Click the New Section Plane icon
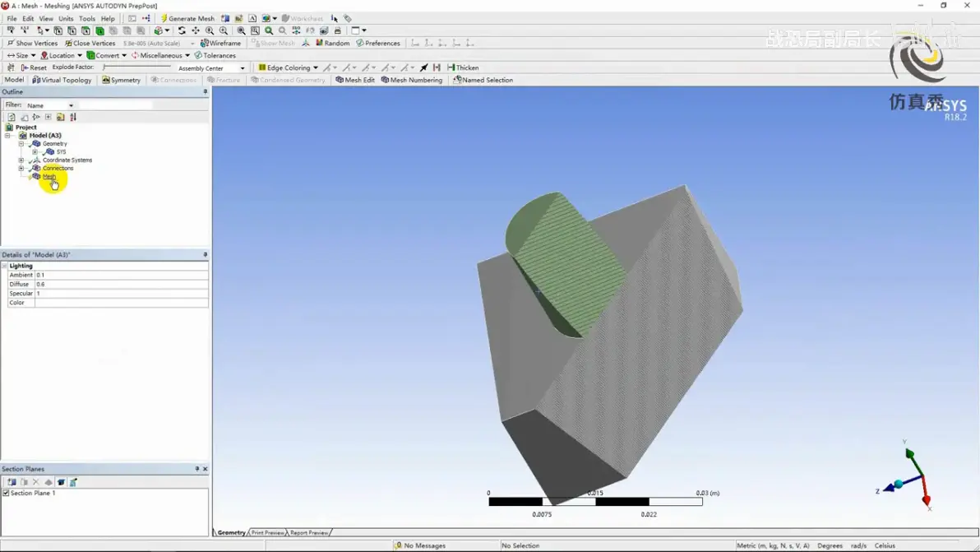980x552 pixels. (12, 482)
